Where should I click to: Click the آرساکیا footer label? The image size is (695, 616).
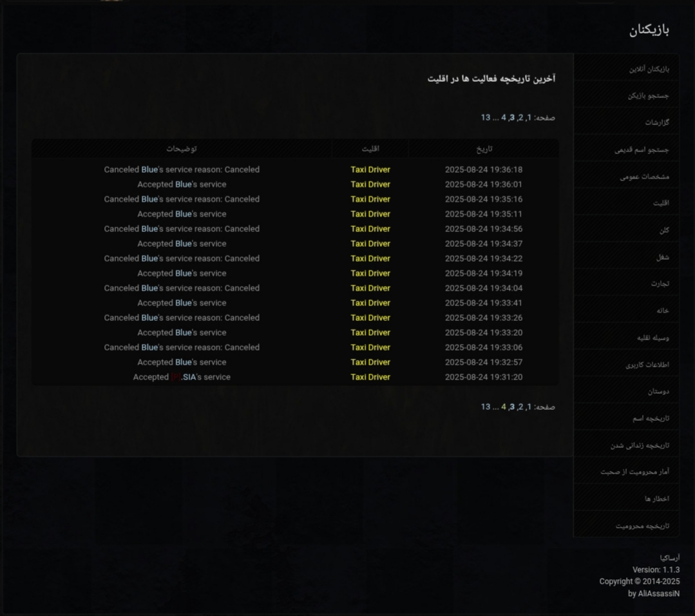(x=670, y=558)
